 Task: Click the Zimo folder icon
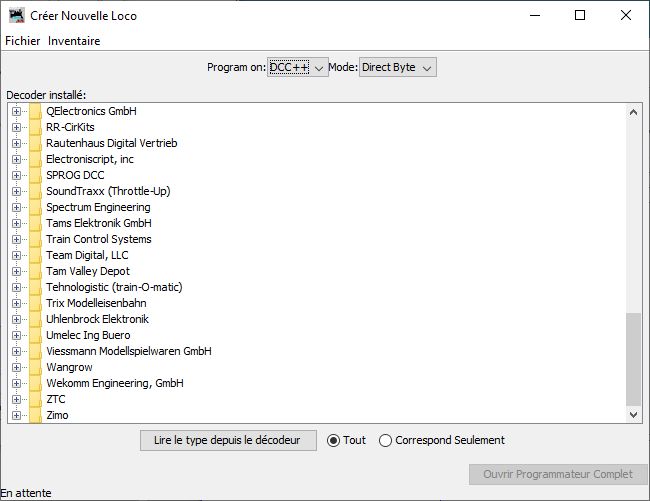click(36, 415)
